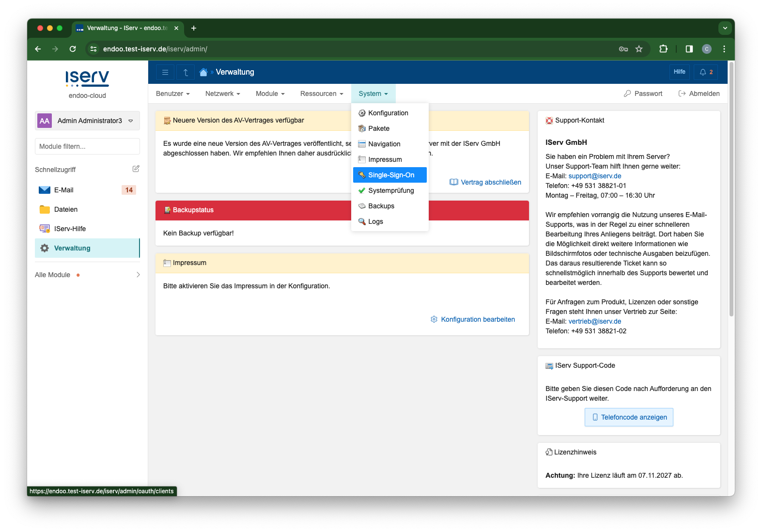
Task: Open the Ressourcen dropdown menu
Action: point(322,94)
